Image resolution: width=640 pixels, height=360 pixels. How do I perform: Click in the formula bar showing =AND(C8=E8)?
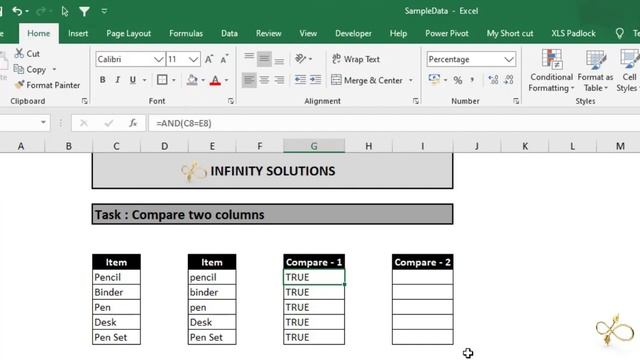click(393, 123)
